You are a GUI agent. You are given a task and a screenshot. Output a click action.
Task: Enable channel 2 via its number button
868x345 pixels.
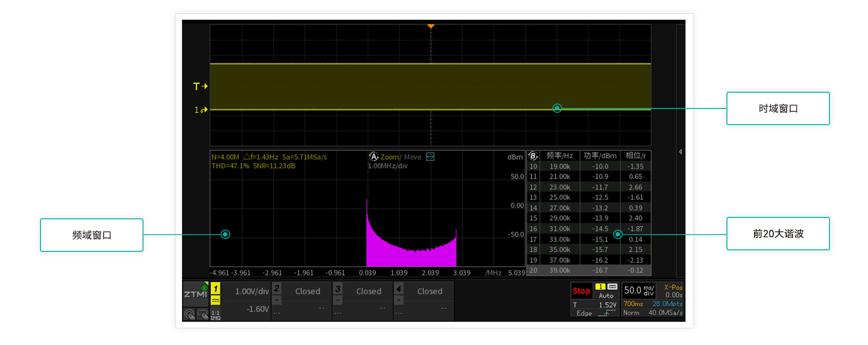(277, 288)
